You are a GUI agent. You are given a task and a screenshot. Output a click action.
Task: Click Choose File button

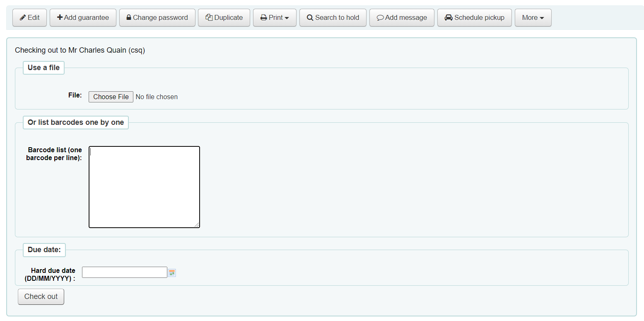111,97
